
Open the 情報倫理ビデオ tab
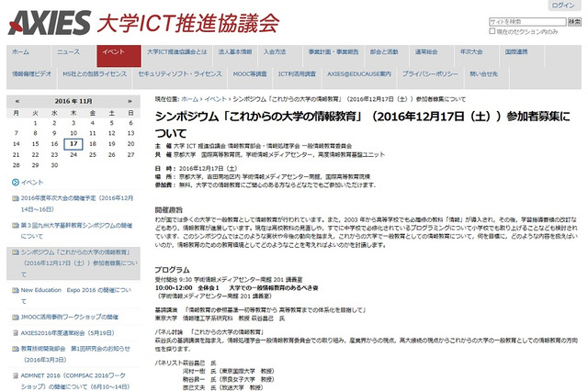pyautogui.click(x=31, y=78)
